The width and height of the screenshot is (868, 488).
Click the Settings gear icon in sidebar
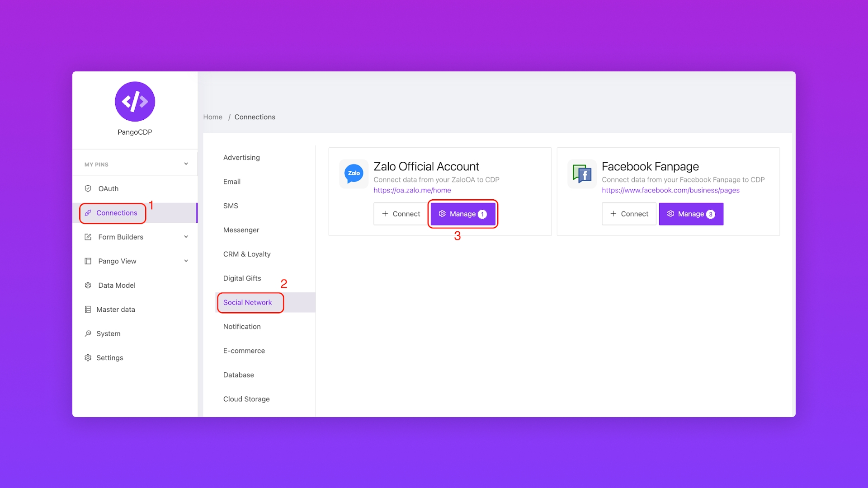88,358
